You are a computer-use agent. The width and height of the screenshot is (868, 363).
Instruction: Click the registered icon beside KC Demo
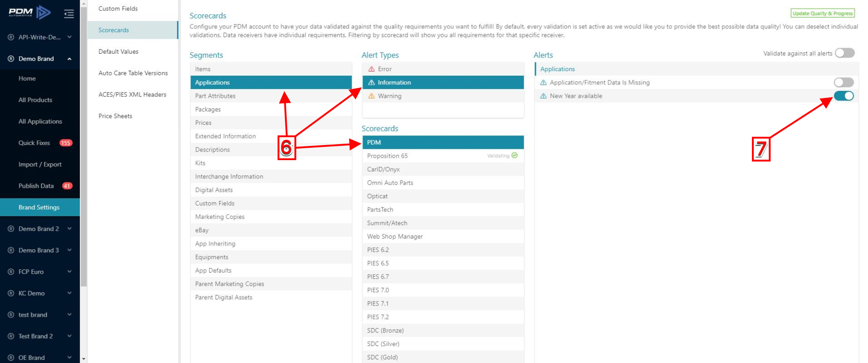point(11,293)
